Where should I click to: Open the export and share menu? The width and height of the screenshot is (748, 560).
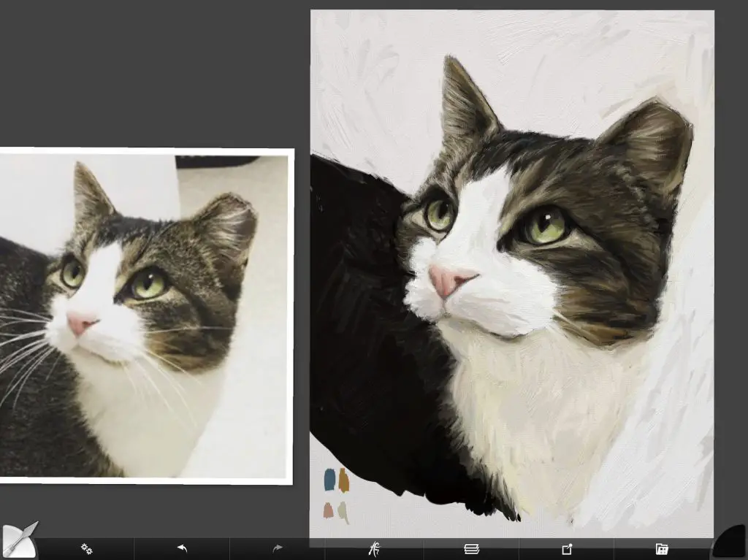(567, 549)
